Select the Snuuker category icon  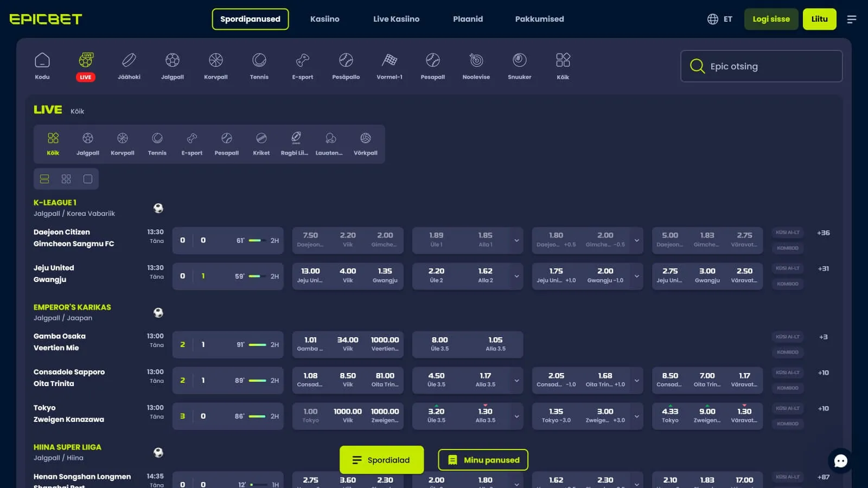pyautogui.click(x=520, y=66)
